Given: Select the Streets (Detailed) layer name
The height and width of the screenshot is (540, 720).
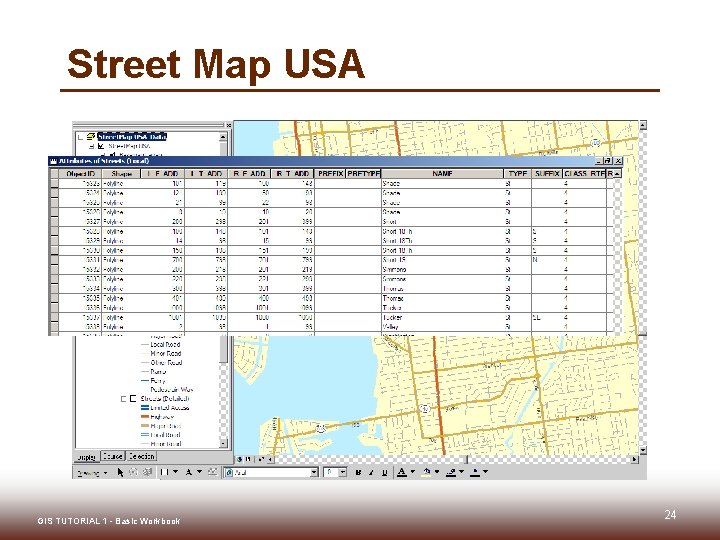Looking at the screenshot, I should (165, 399).
